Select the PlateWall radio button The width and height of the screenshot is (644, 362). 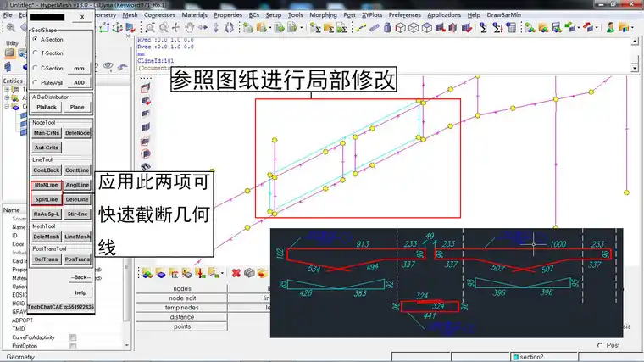pyautogui.click(x=36, y=82)
